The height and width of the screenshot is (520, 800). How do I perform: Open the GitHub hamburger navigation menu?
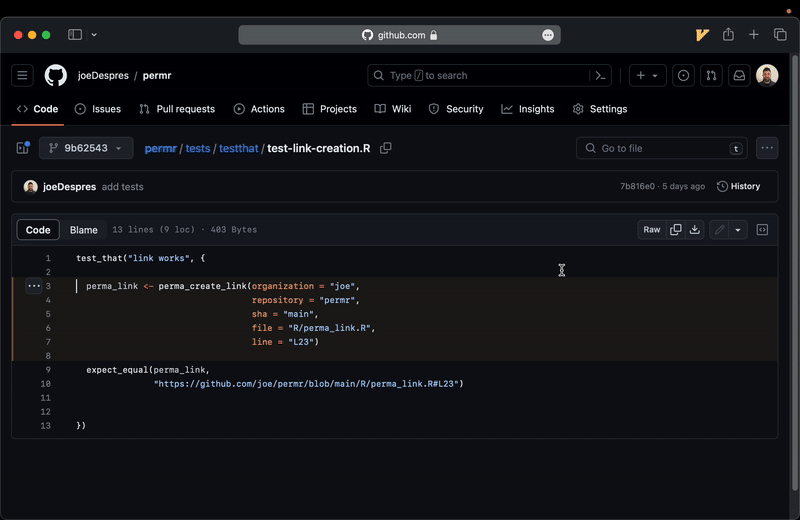[x=22, y=76]
